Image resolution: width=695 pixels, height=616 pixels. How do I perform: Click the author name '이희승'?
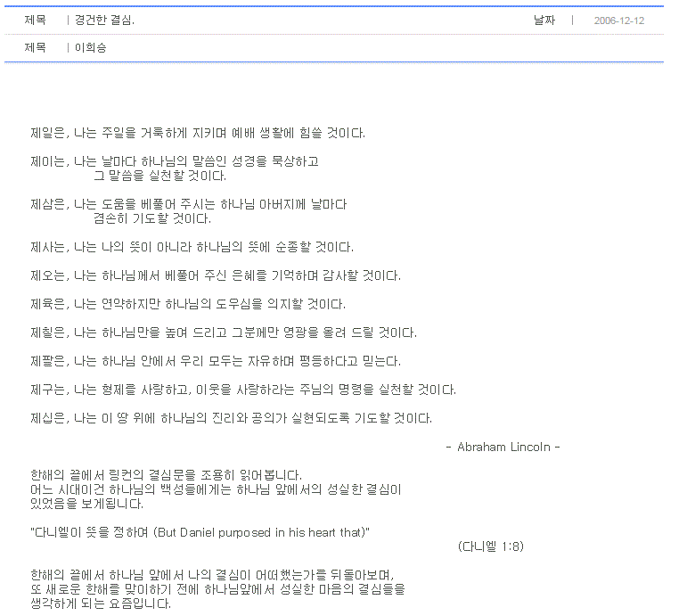(90, 47)
